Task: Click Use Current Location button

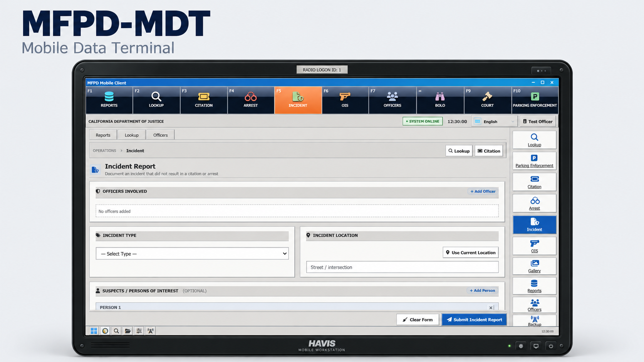Action: pyautogui.click(x=471, y=252)
